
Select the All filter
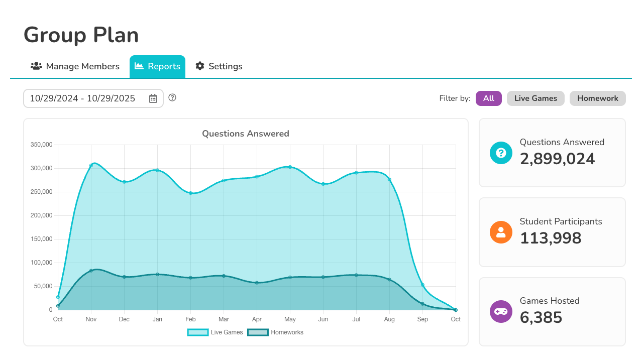(488, 98)
